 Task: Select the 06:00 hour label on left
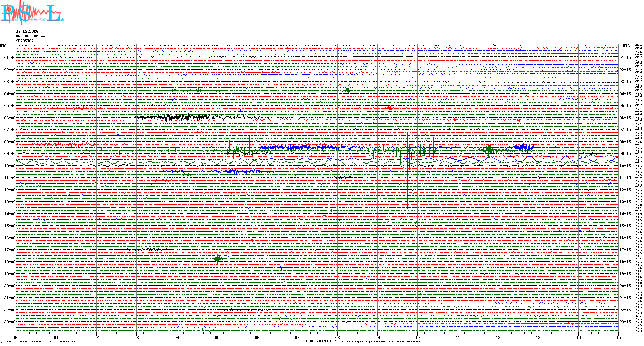click(x=10, y=118)
